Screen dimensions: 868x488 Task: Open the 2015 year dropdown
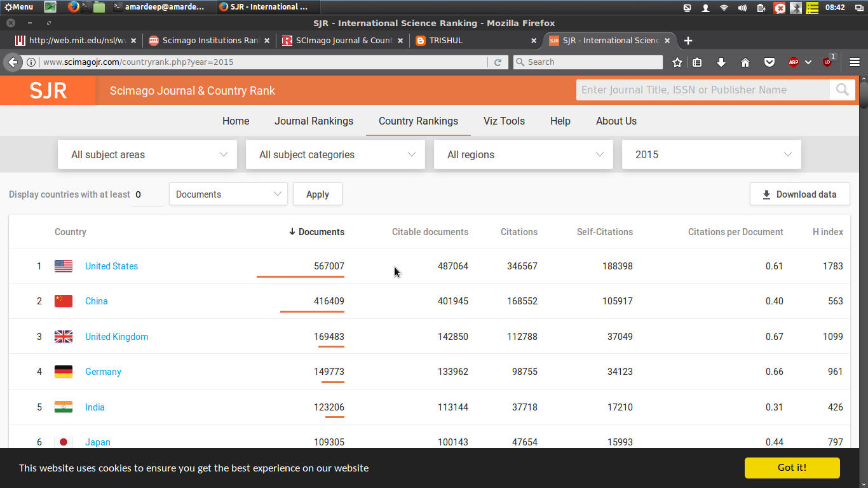712,154
